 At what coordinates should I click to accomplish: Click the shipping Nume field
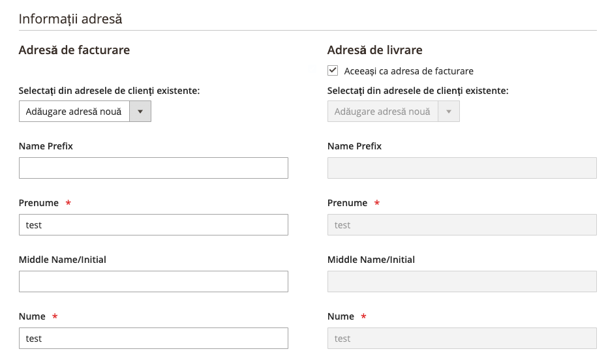point(463,338)
